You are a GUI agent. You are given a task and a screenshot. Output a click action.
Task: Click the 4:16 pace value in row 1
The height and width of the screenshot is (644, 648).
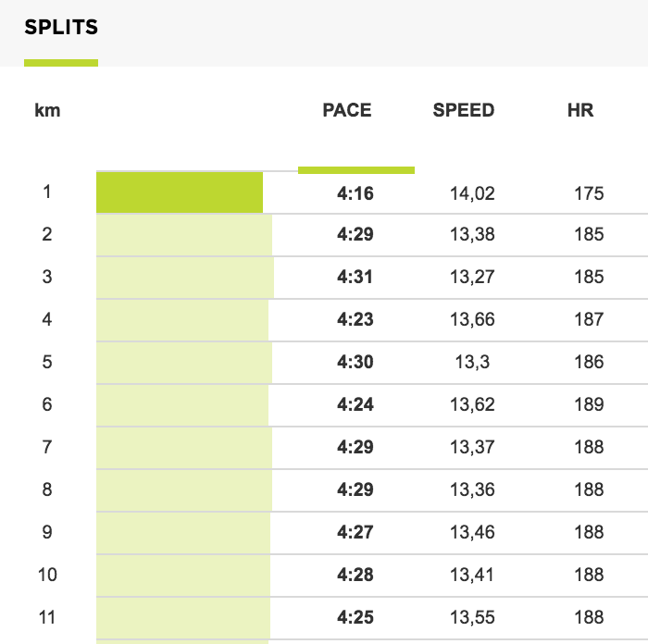coord(355,193)
